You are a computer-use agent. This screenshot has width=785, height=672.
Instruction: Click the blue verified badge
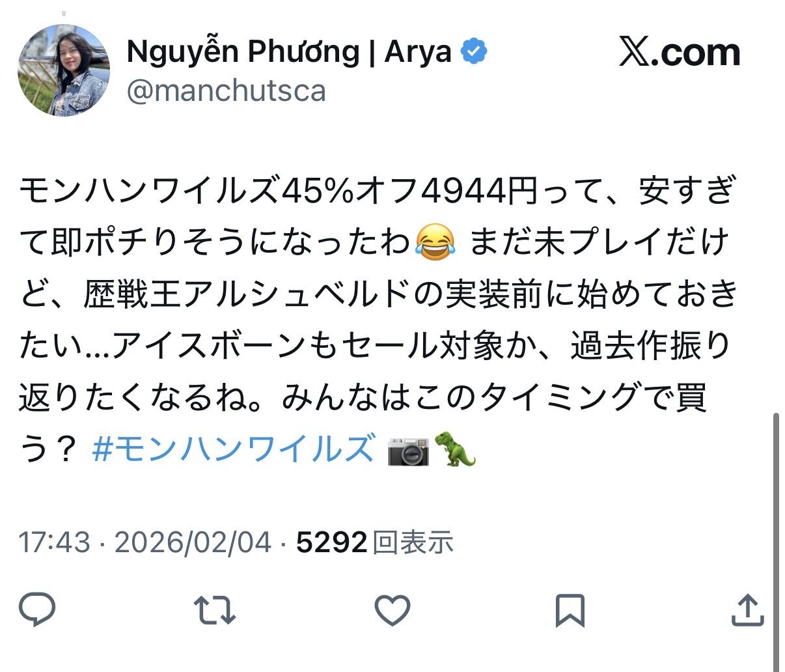point(475,51)
